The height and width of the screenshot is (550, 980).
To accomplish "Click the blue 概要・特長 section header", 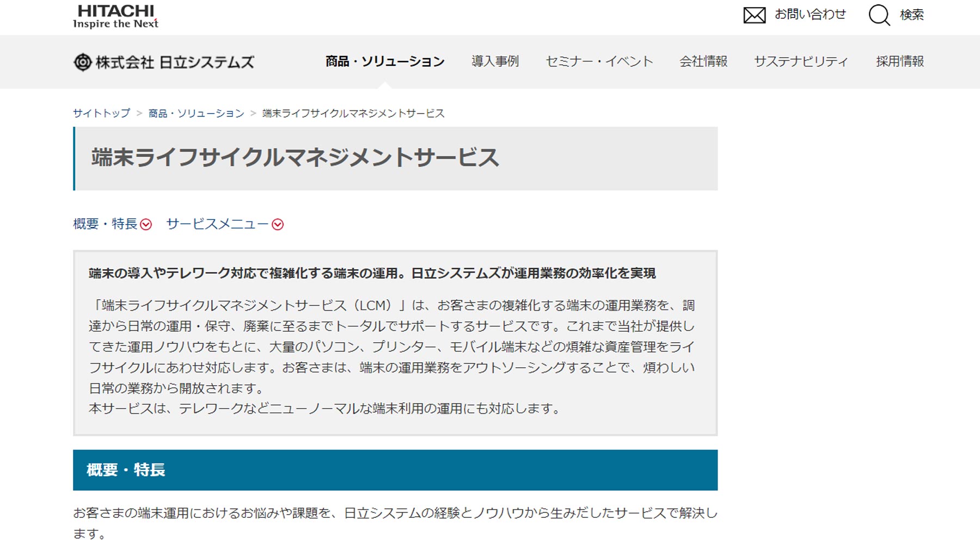I will [395, 470].
